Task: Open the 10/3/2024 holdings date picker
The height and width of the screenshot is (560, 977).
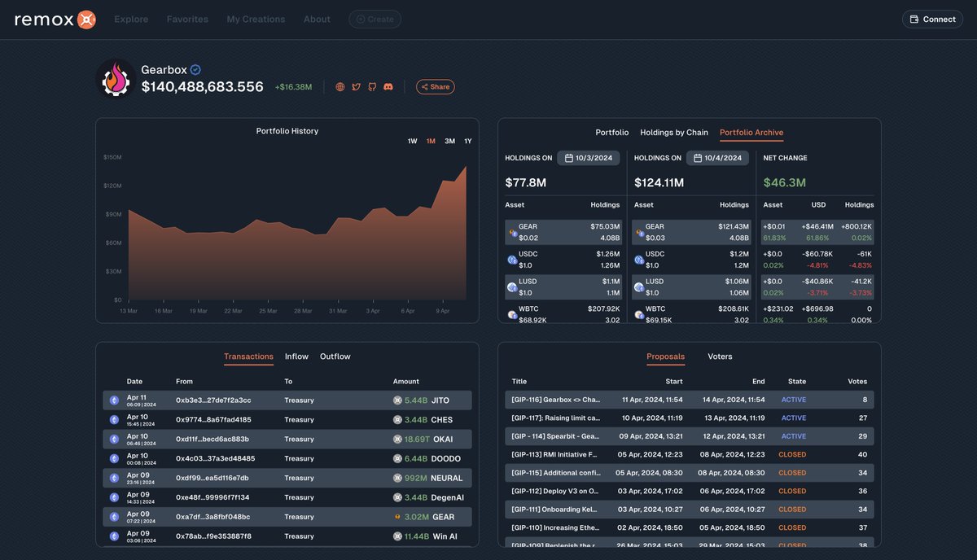Action: [x=589, y=158]
